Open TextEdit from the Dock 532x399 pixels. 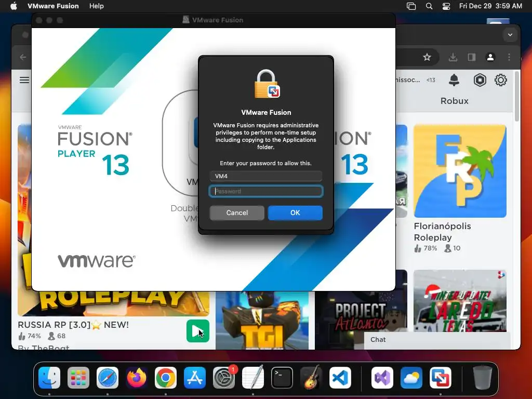coord(253,378)
